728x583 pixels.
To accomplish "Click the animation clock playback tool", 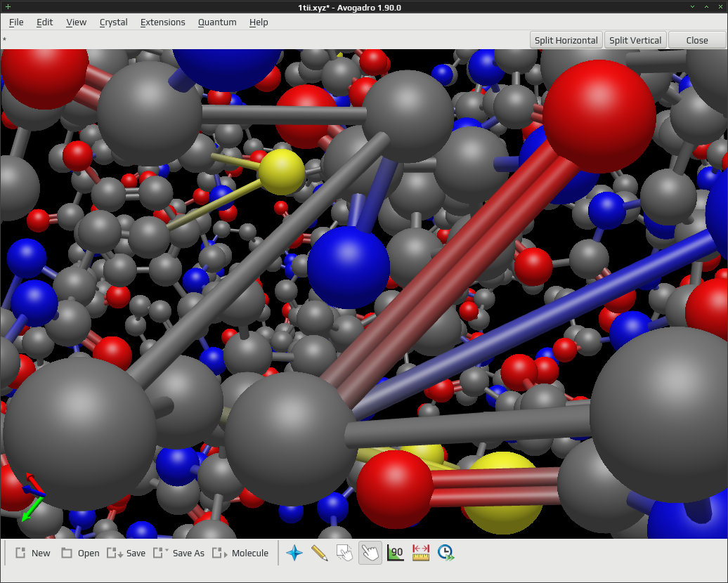I will (x=446, y=552).
